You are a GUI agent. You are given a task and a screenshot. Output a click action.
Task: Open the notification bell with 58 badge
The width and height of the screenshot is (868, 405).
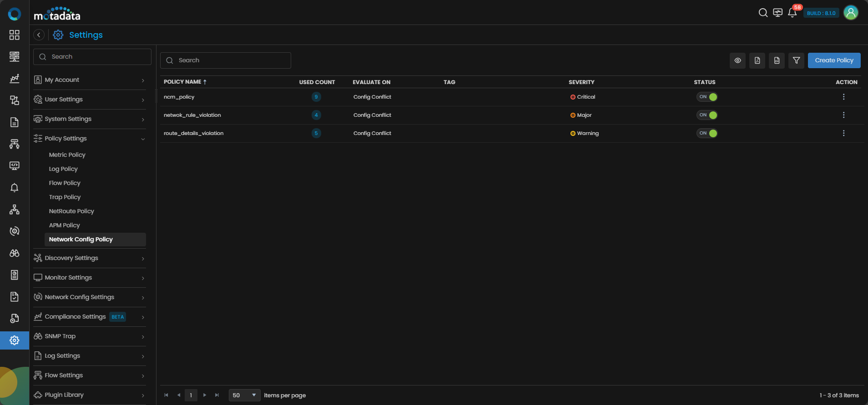click(792, 13)
